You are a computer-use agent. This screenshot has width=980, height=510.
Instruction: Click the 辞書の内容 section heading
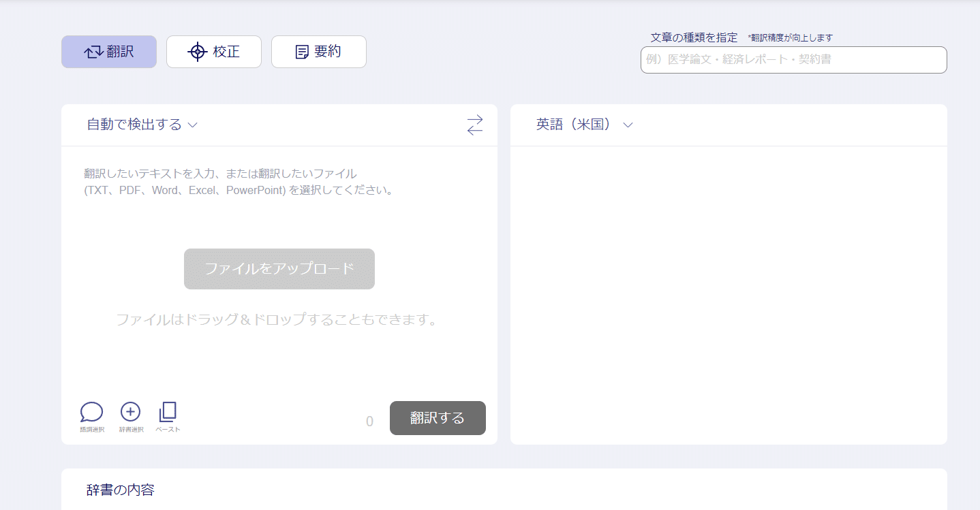(x=121, y=490)
